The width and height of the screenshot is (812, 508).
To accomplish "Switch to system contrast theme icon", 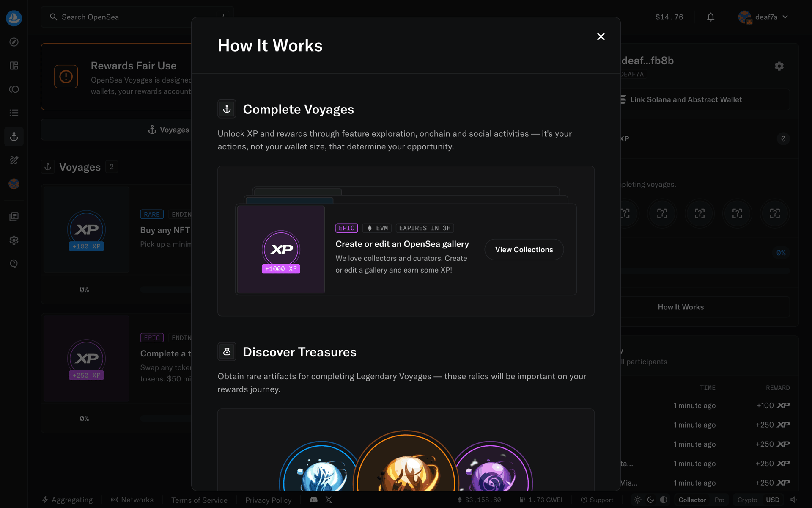I will point(664,500).
